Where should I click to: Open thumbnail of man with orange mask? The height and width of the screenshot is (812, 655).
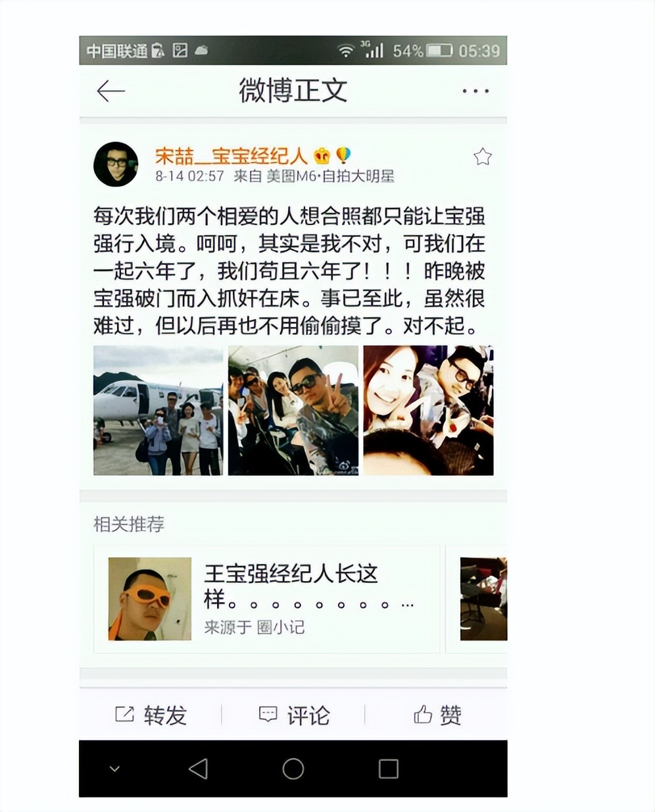(x=150, y=599)
